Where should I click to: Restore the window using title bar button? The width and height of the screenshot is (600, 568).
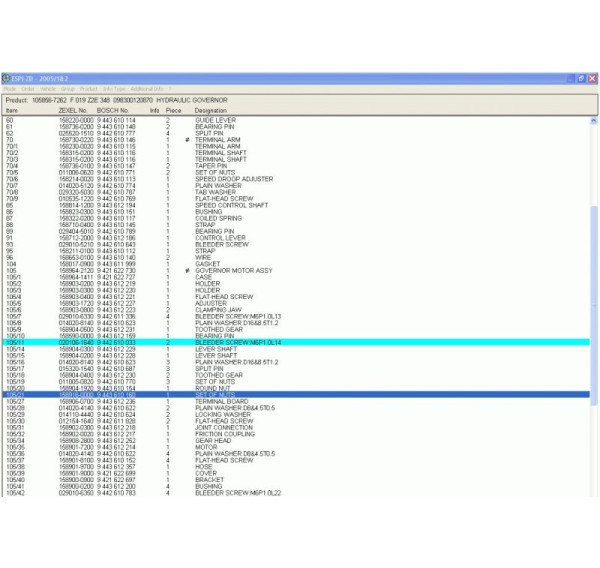click(x=581, y=77)
